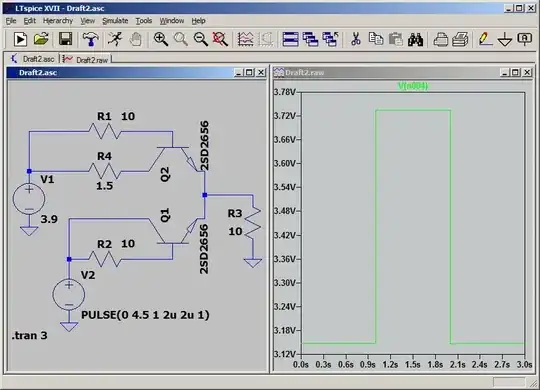Open the Edit menu
Viewport: 540px width, 390px height.
pyautogui.click(x=30, y=21)
